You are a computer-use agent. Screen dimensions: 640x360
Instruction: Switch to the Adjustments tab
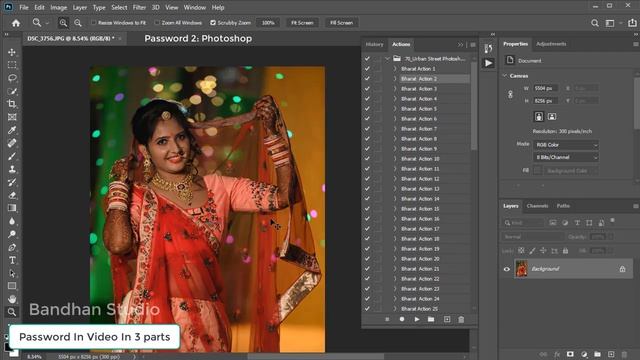[x=551, y=44]
